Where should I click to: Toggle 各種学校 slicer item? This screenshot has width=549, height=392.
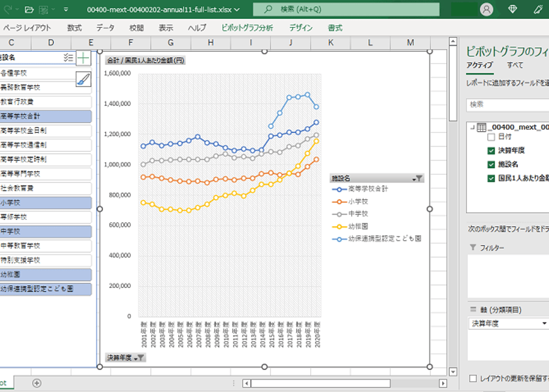coord(46,73)
